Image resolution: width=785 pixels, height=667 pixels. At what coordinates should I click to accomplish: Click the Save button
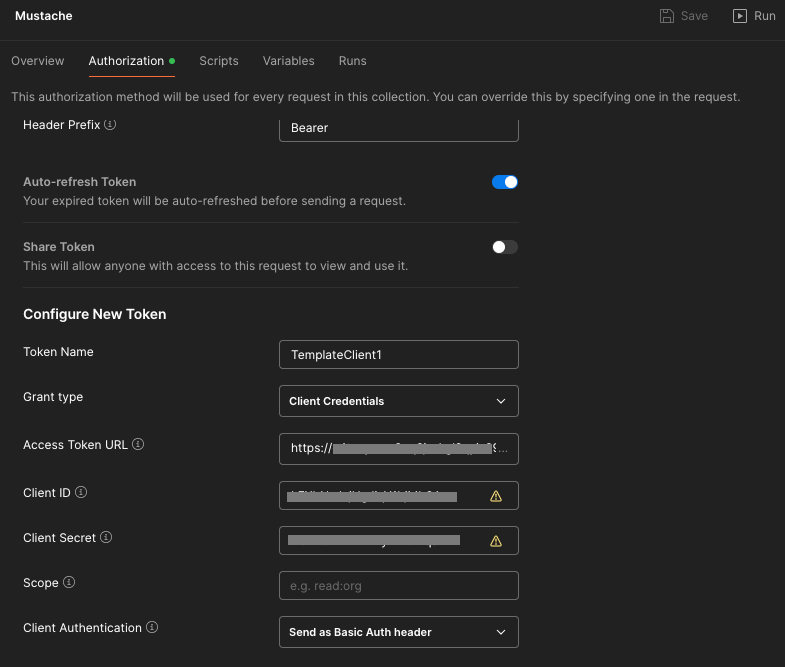tap(684, 16)
